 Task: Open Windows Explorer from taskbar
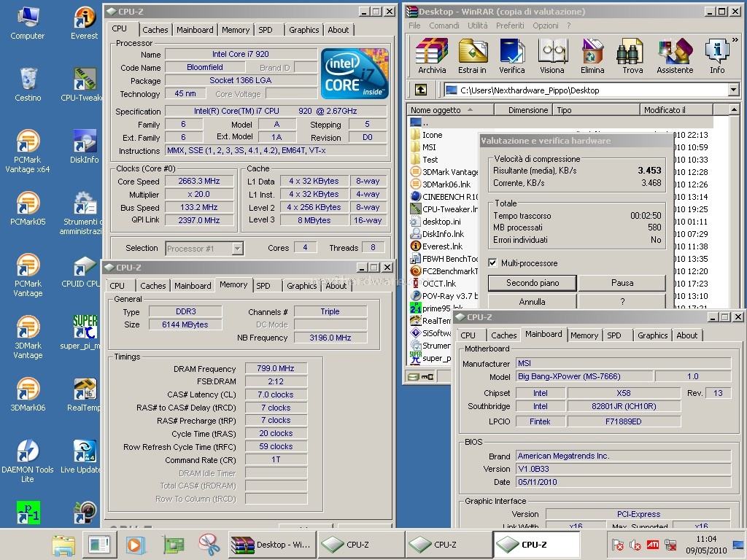click(x=63, y=544)
